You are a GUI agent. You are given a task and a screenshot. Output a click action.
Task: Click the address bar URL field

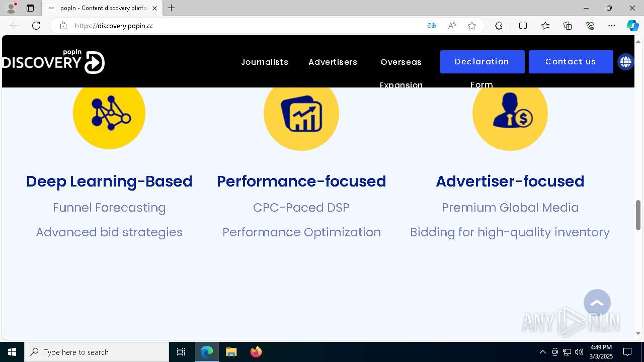(247, 26)
